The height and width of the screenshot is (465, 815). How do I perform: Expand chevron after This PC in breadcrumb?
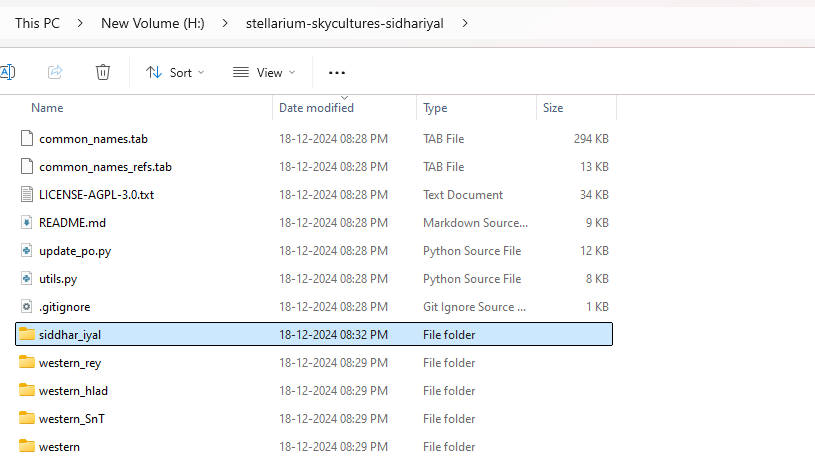77,22
